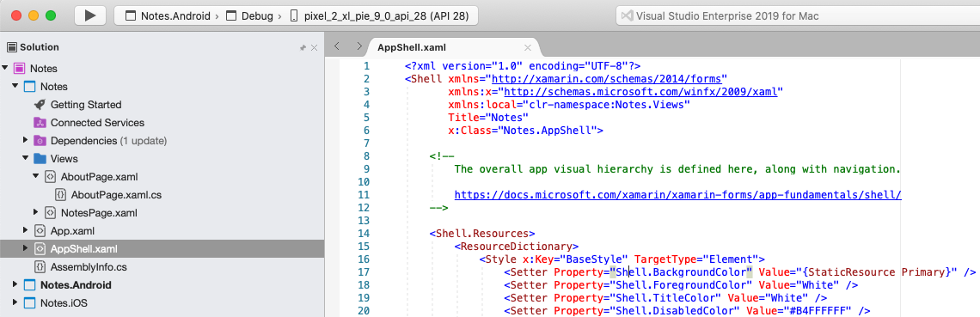Collapse the Notes solution root node

click(x=5, y=68)
